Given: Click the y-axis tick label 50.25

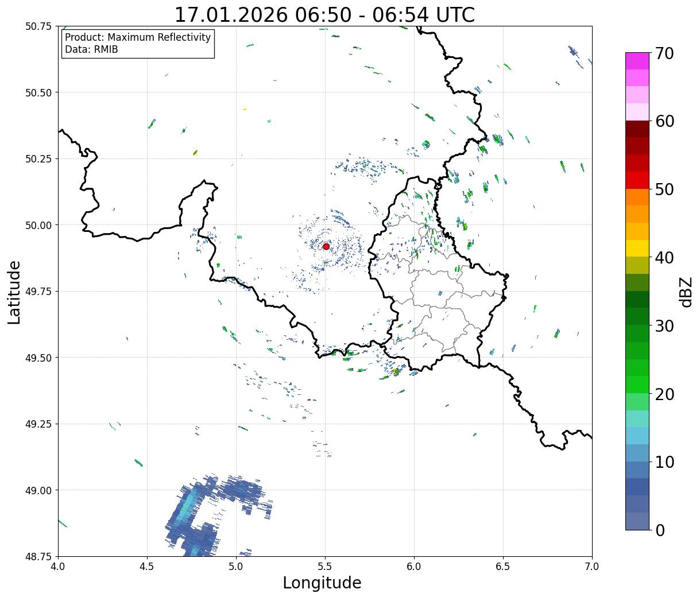Looking at the screenshot, I should pyautogui.click(x=38, y=159).
